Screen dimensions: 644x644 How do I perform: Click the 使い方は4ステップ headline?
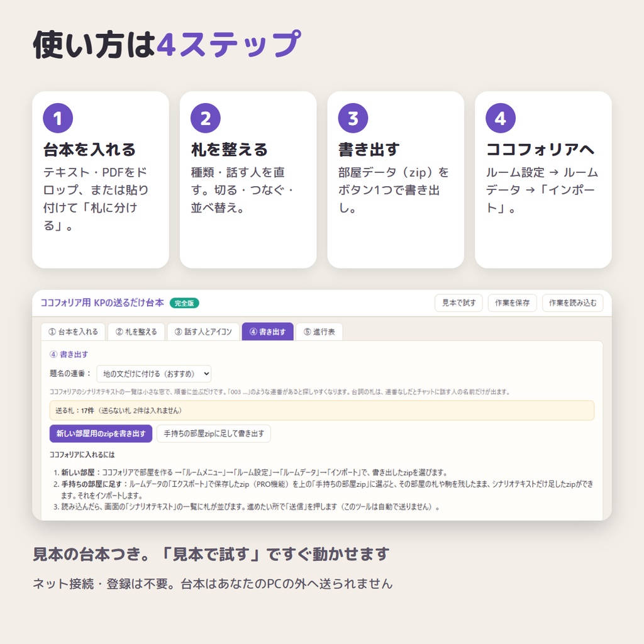pyautogui.click(x=167, y=45)
